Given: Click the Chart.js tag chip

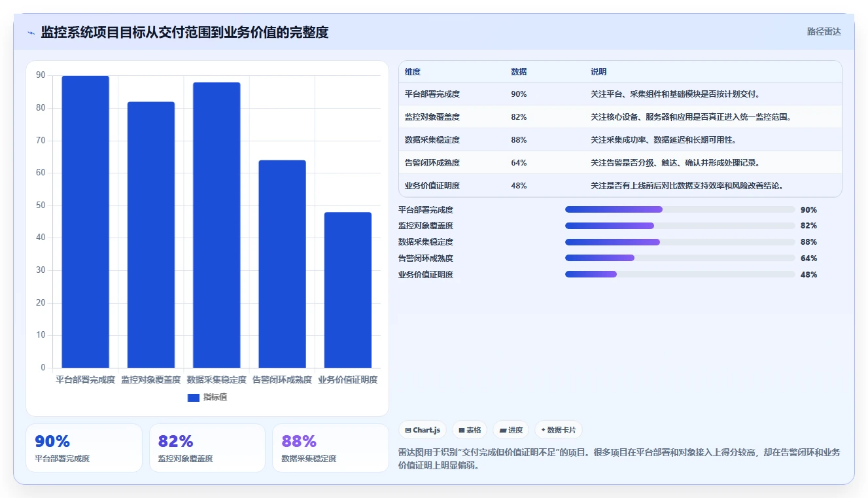Looking at the screenshot, I should point(423,430).
